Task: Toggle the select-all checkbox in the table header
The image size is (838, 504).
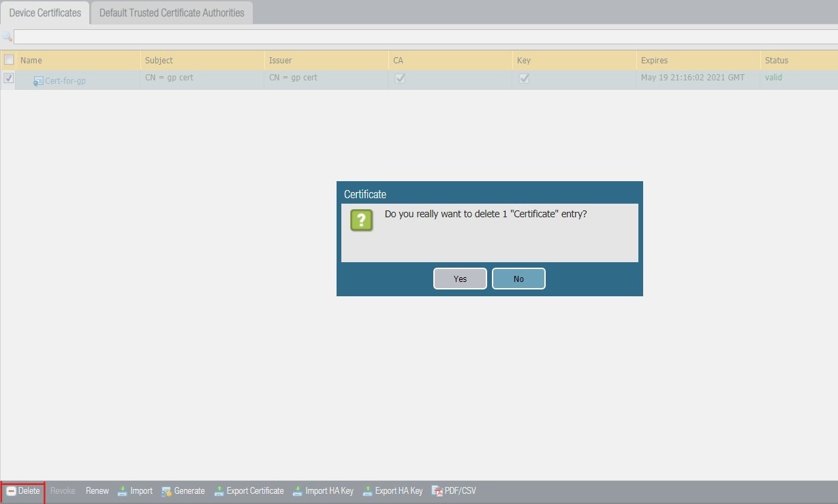Action: click(9, 59)
